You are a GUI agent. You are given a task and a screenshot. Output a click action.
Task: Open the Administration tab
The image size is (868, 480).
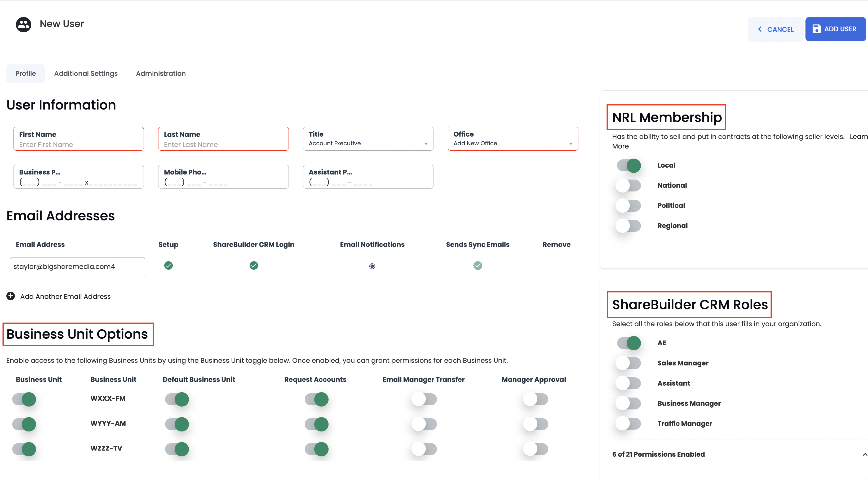tap(161, 73)
